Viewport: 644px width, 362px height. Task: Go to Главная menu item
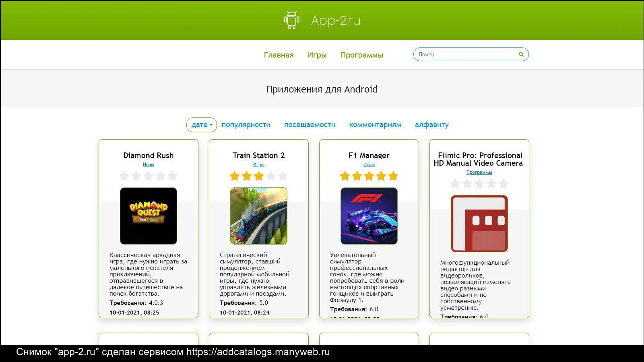279,55
